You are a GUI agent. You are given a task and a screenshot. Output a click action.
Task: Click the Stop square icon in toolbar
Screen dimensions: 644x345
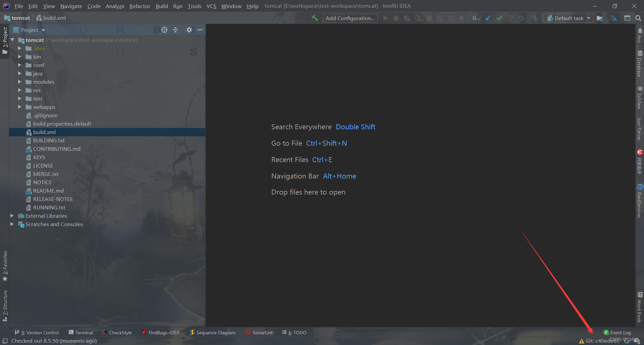[462, 18]
